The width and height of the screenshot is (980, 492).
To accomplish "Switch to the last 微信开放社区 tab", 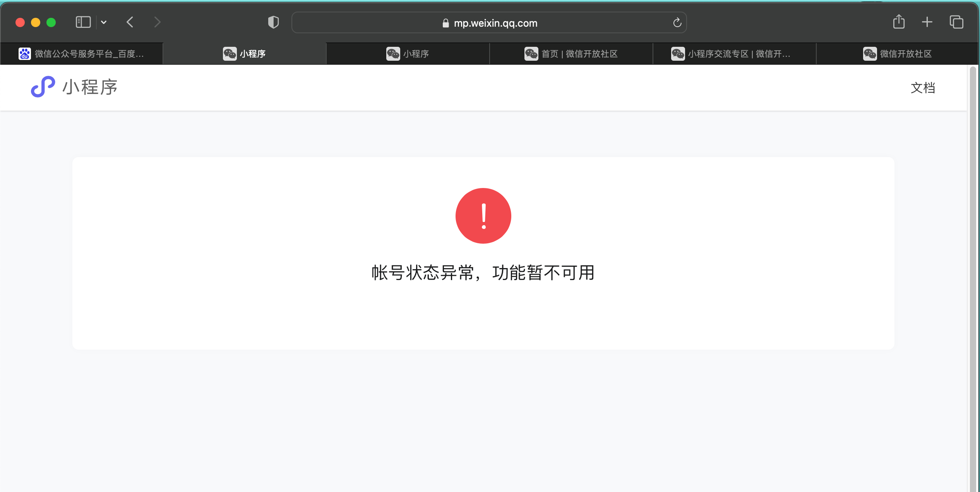I will click(897, 54).
